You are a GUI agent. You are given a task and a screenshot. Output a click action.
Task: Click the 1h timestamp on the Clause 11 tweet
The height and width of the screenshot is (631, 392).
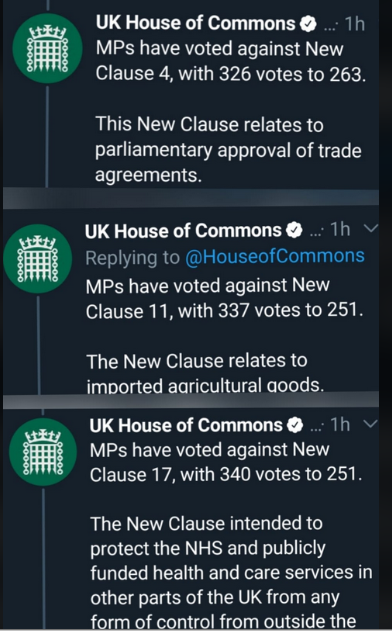[x=340, y=230]
